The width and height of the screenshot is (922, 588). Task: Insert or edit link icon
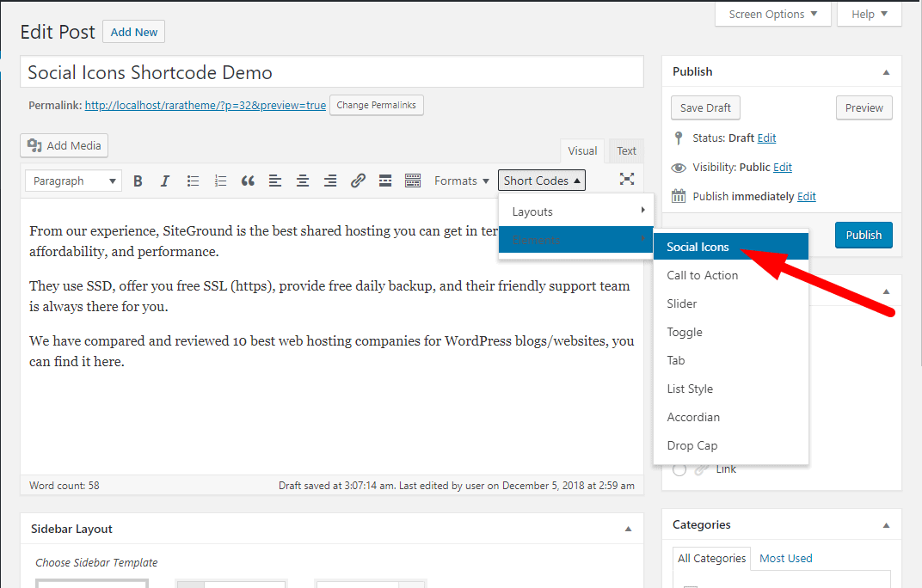pos(358,181)
